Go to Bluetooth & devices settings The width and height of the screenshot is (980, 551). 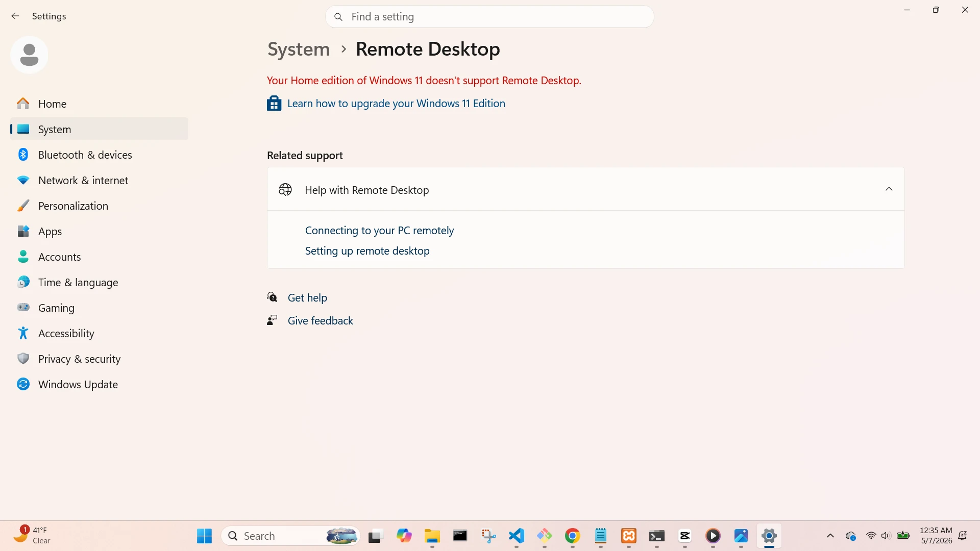click(99, 155)
